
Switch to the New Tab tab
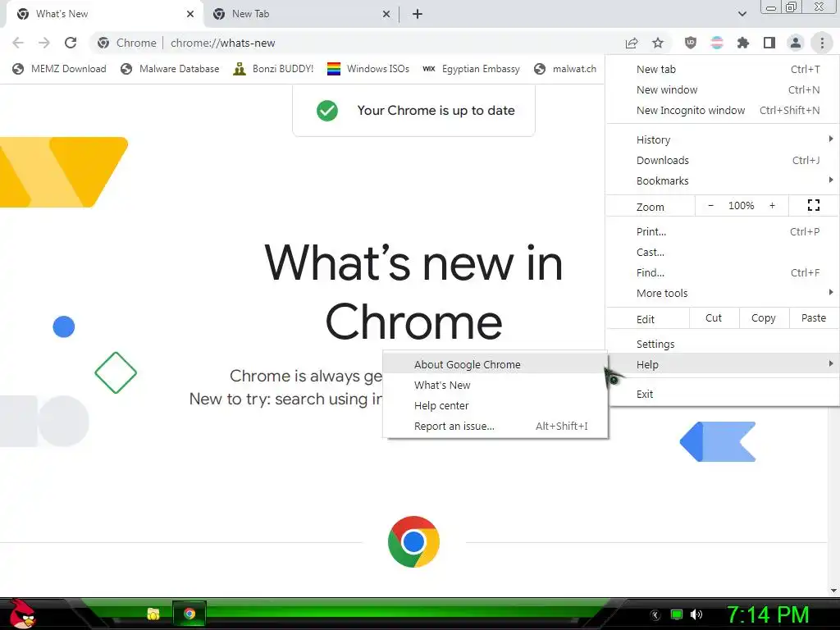click(x=302, y=14)
